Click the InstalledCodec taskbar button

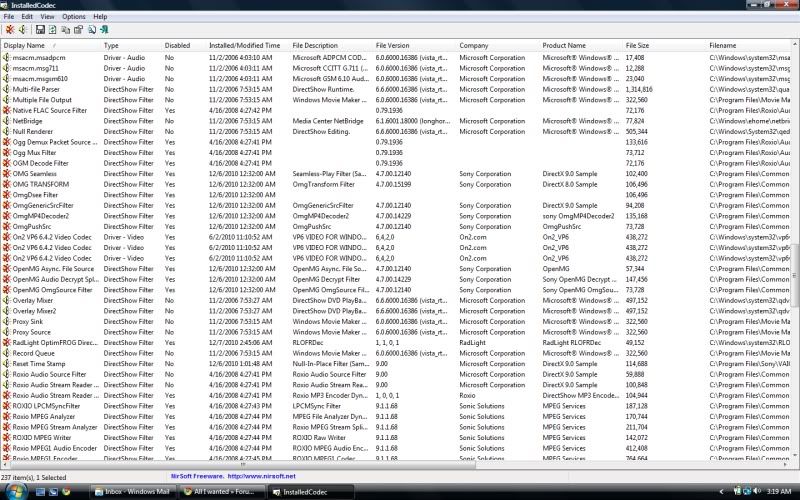point(312,492)
